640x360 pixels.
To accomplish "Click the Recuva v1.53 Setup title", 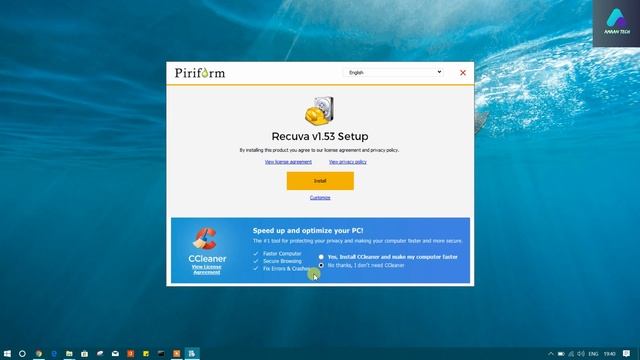I will coord(320,136).
